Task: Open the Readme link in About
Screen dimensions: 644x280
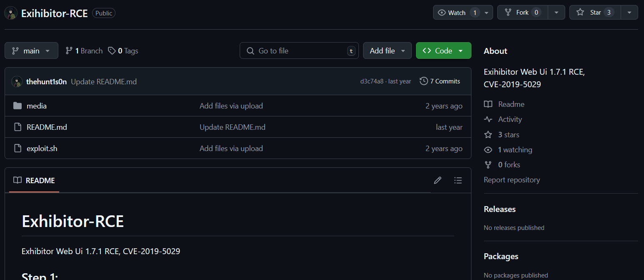Action: point(511,104)
